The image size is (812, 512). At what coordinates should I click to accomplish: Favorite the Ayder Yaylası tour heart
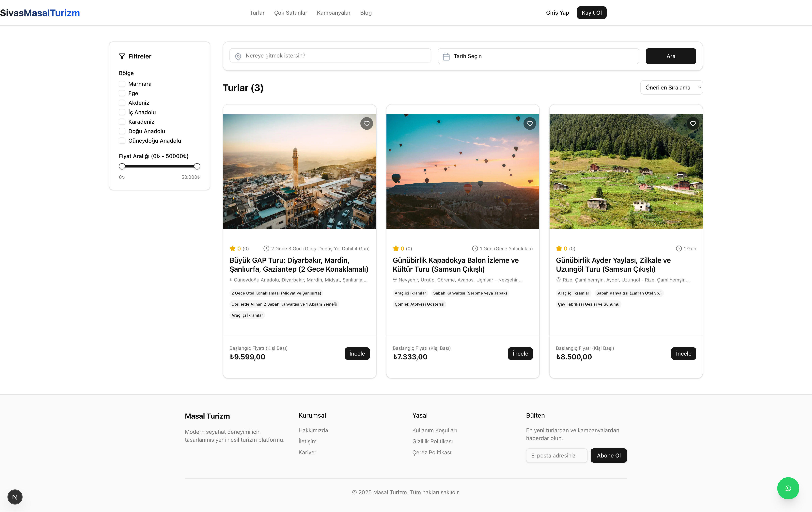click(x=693, y=123)
